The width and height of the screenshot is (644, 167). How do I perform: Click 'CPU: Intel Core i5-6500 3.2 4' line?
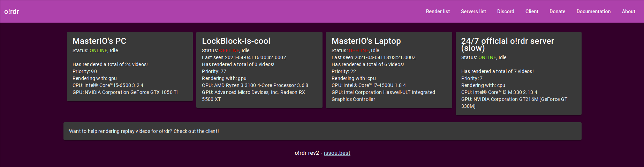pyautogui.click(x=108, y=85)
